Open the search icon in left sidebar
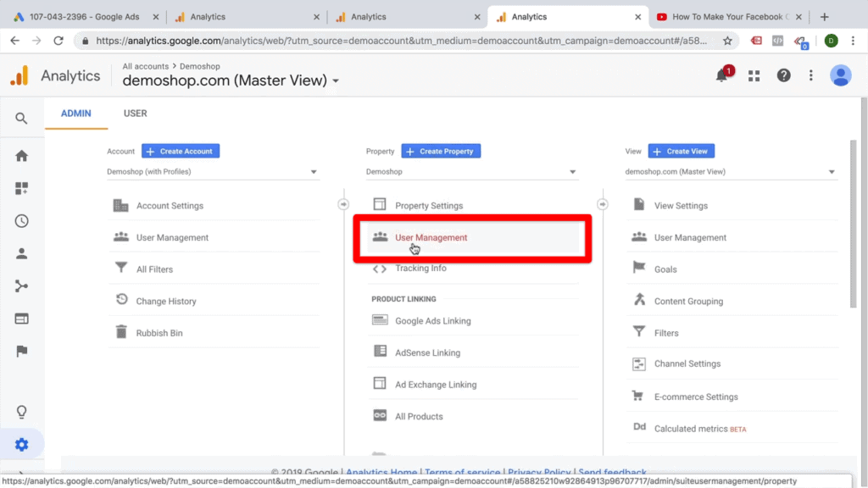 (21, 119)
